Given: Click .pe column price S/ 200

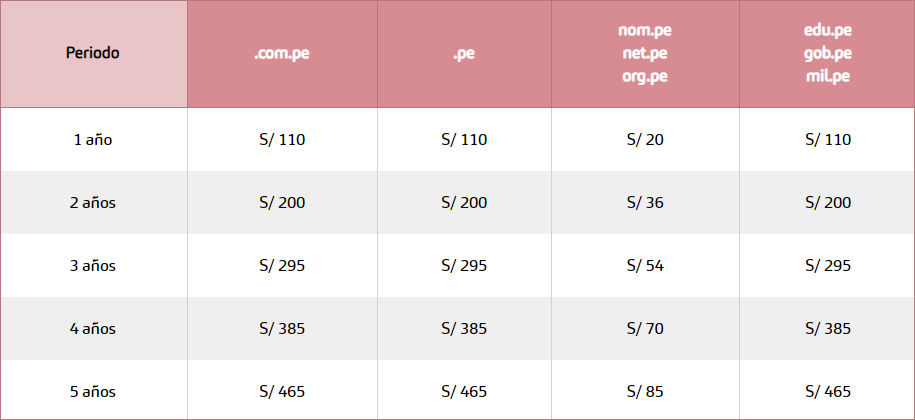Looking at the screenshot, I should (463, 203).
